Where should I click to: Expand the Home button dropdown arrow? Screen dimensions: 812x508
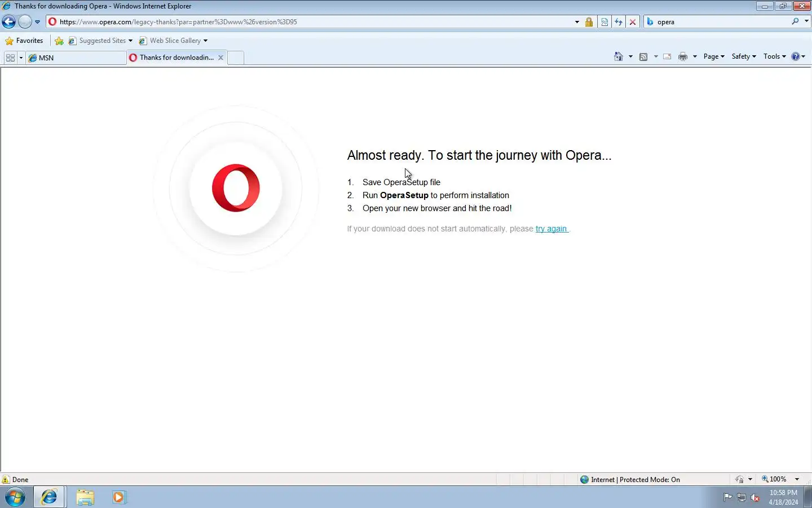pyautogui.click(x=630, y=56)
